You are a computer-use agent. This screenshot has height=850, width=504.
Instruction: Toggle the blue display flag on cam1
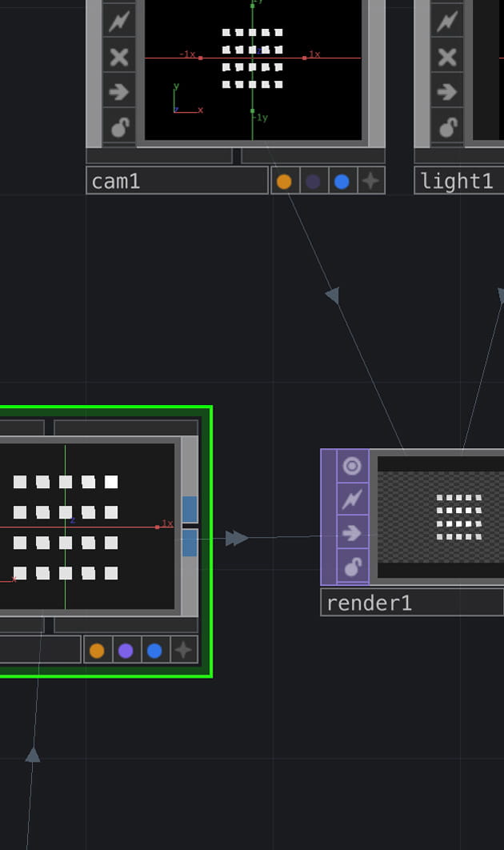pos(342,182)
